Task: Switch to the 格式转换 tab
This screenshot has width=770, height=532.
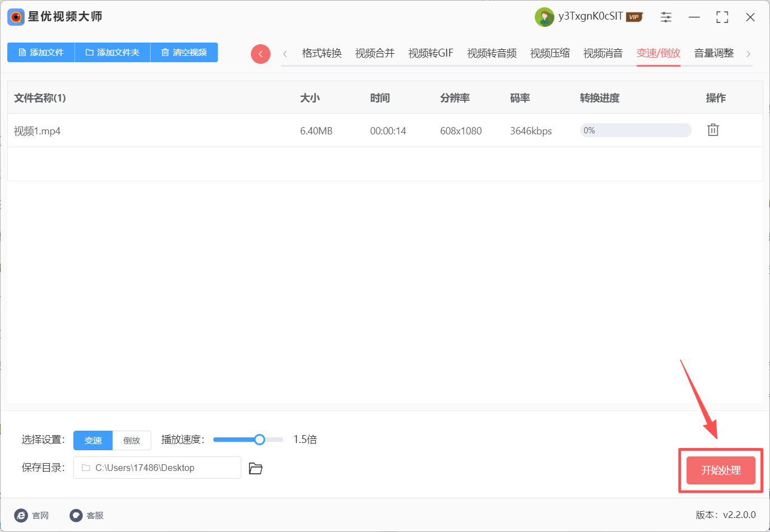Action: point(320,53)
